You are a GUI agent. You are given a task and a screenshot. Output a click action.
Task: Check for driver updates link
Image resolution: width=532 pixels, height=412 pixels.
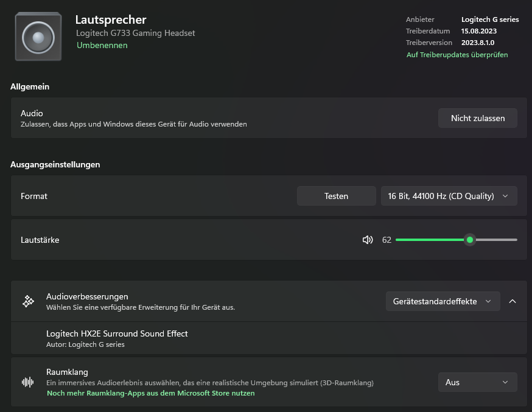tap(457, 55)
